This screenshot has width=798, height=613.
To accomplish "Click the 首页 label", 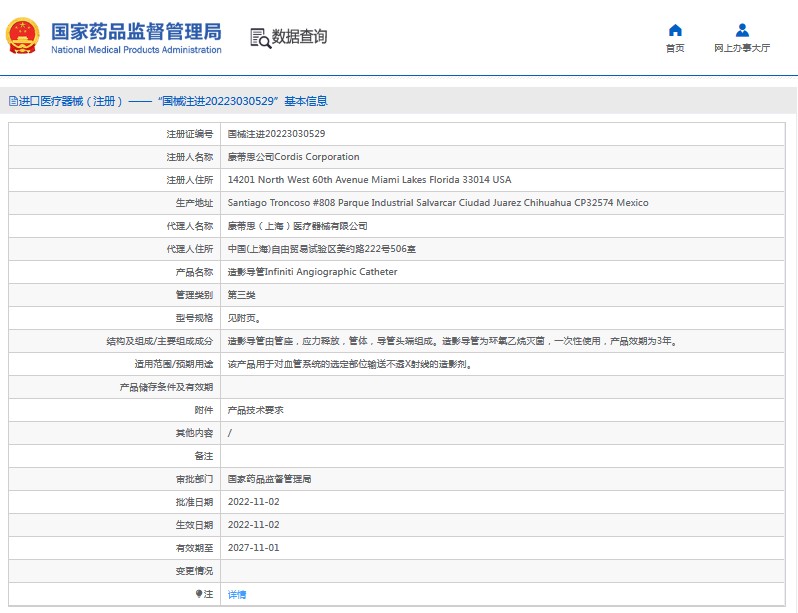I will (x=675, y=48).
